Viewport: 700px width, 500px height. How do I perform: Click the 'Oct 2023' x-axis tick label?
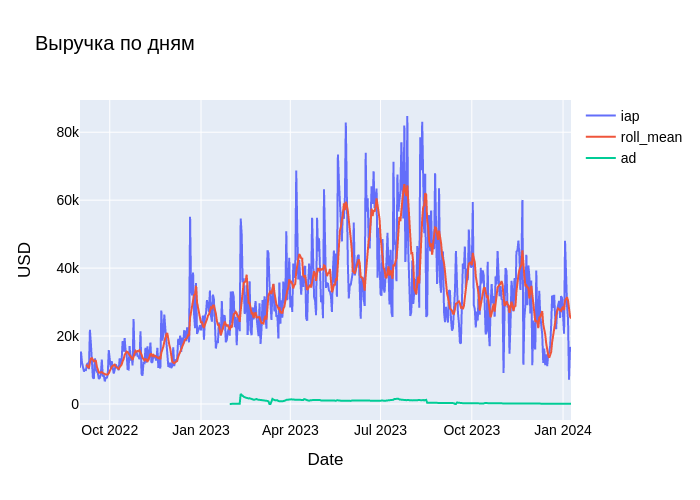[x=471, y=430]
